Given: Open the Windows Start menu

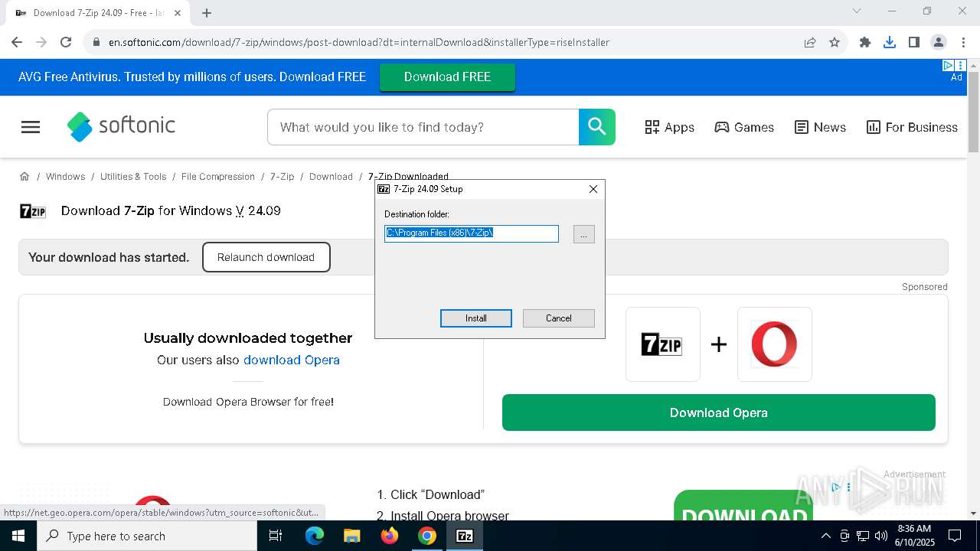Looking at the screenshot, I should coord(18,536).
